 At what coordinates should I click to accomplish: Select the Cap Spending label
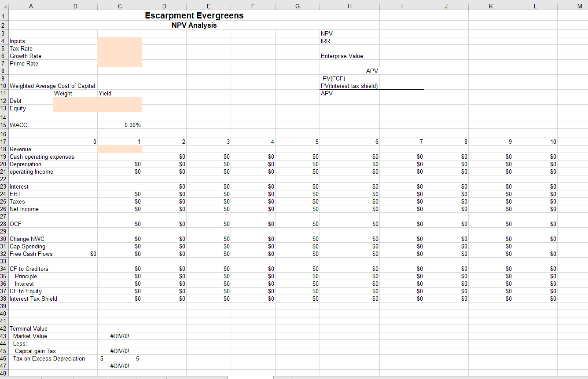click(x=27, y=246)
